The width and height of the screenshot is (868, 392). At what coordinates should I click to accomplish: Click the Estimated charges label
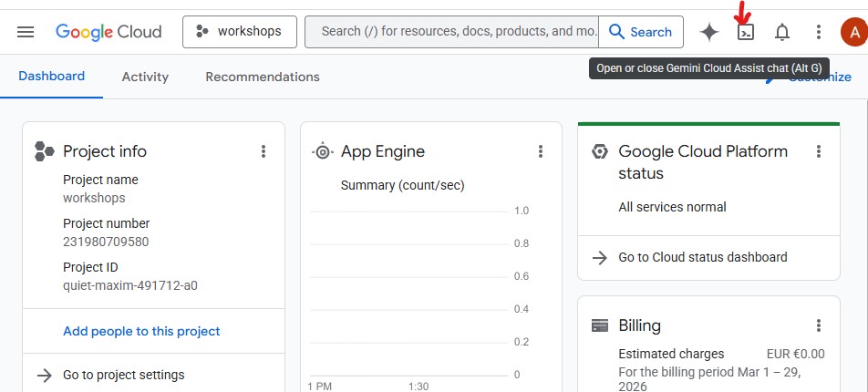(x=671, y=354)
